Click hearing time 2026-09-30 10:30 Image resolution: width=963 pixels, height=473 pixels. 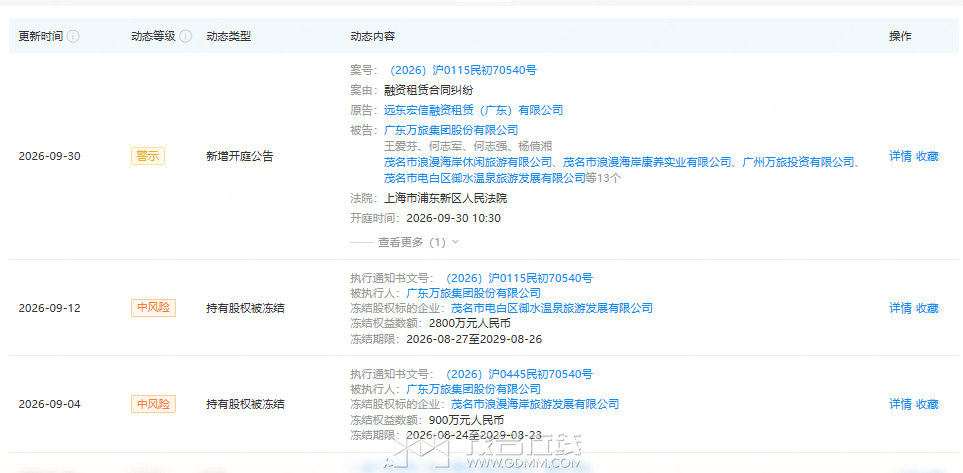click(x=454, y=218)
